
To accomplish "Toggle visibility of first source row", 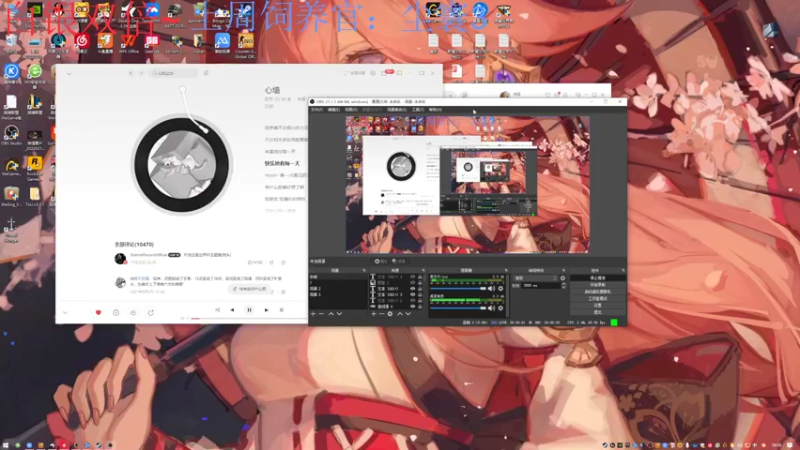I will point(413,277).
